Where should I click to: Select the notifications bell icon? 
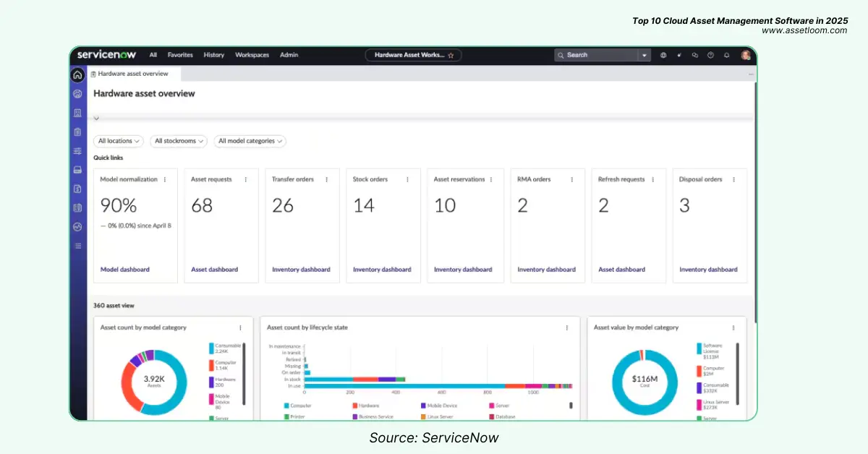click(x=726, y=55)
